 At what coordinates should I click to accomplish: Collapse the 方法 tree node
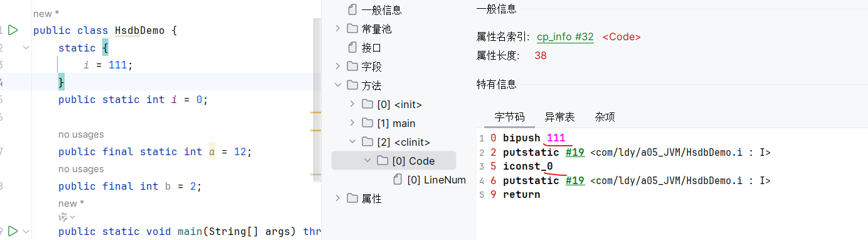(x=337, y=85)
